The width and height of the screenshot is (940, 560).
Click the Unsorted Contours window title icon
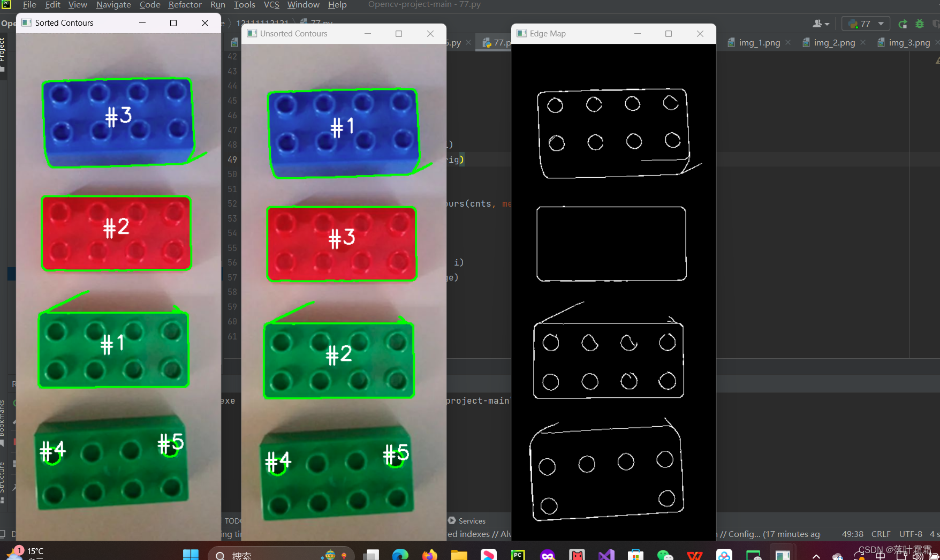coord(252,33)
